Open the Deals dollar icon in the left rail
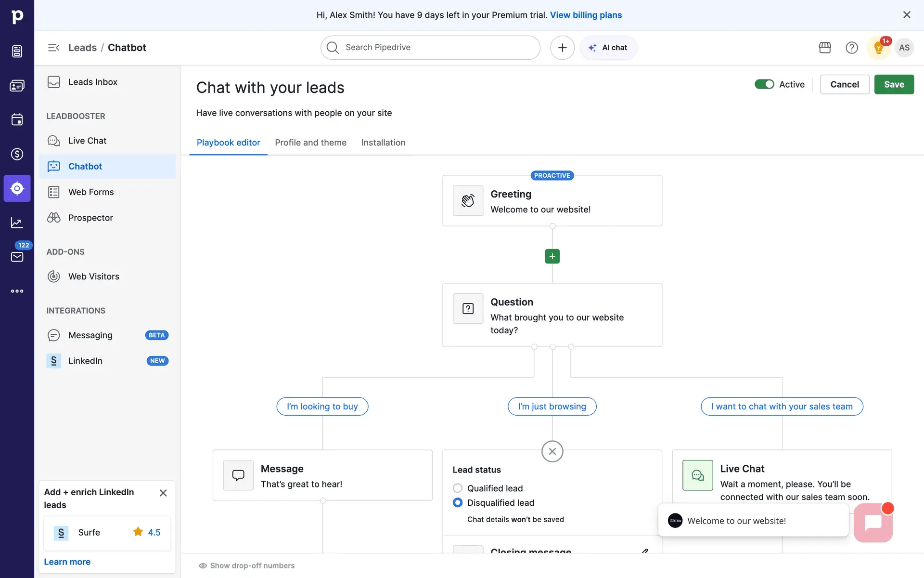 [x=17, y=154]
